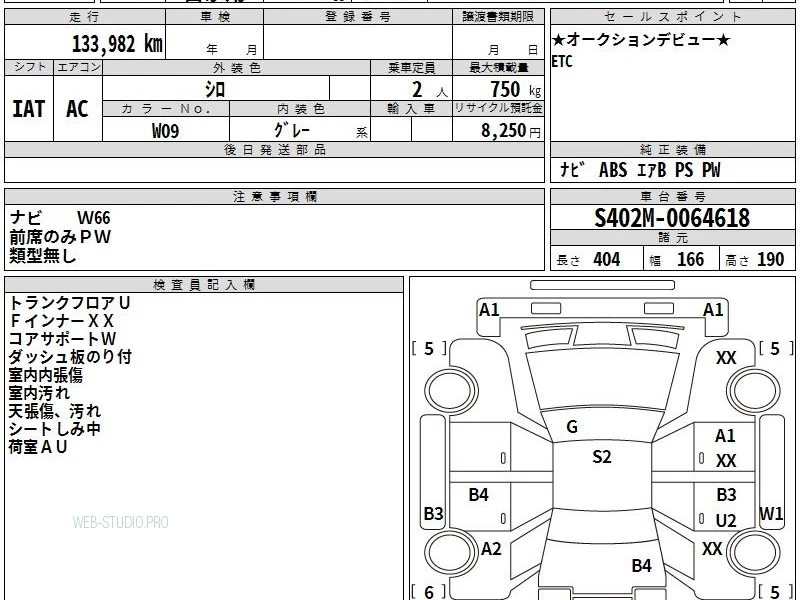Select エアB in the genuine equipment row
800x600 pixels.
click(x=652, y=170)
